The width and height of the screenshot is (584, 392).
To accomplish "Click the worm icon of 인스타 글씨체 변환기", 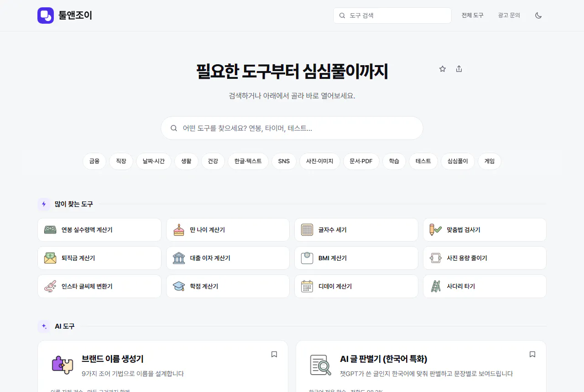I will (50, 286).
